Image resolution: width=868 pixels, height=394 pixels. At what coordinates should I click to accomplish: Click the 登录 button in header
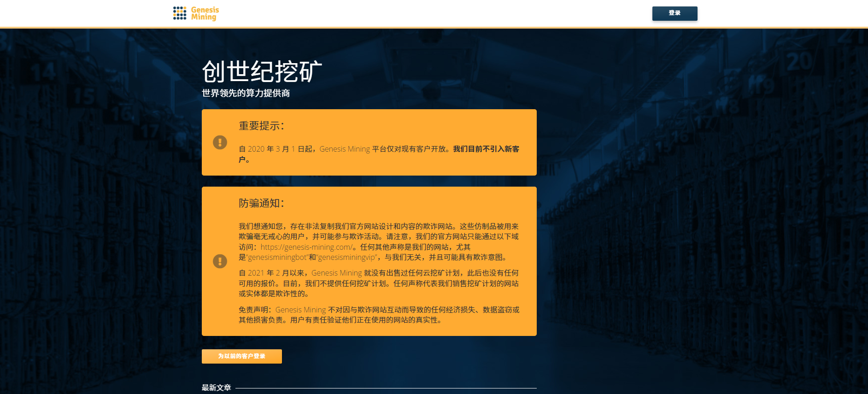pyautogui.click(x=674, y=13)
